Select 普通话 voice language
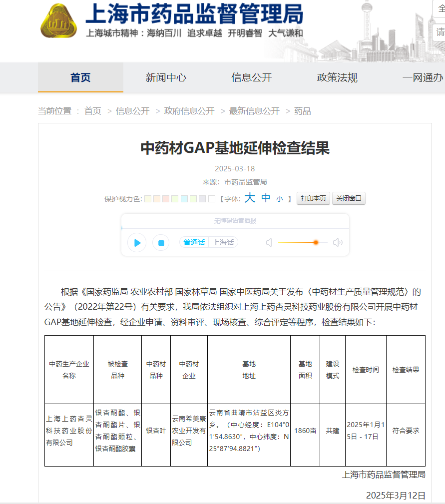 click(194, 242)
